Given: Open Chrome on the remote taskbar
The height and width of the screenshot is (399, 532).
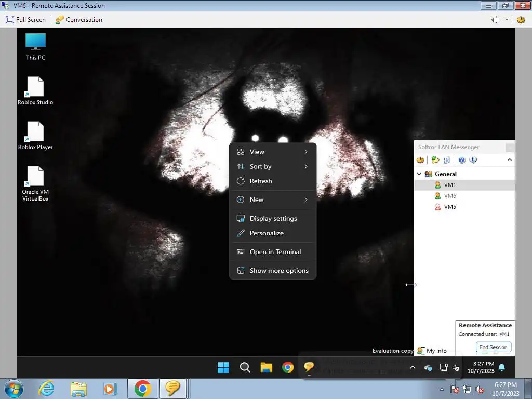Looking at the screenshot, I should click(288, 367).
